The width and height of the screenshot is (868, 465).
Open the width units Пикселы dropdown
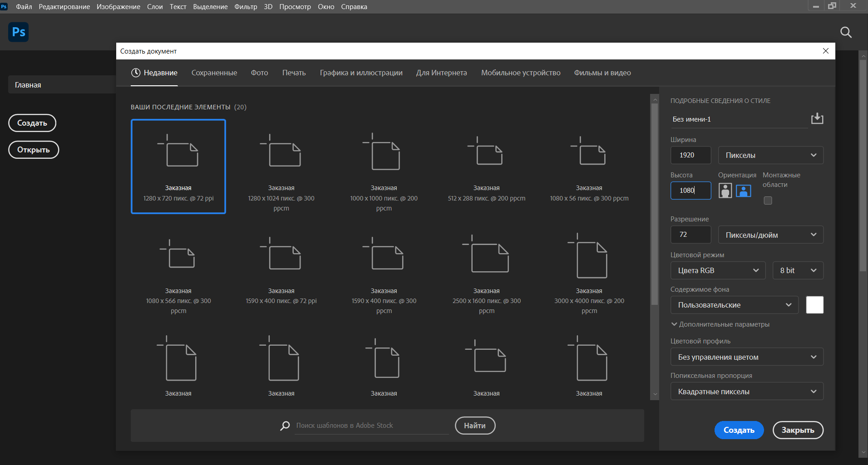[770, 155]
